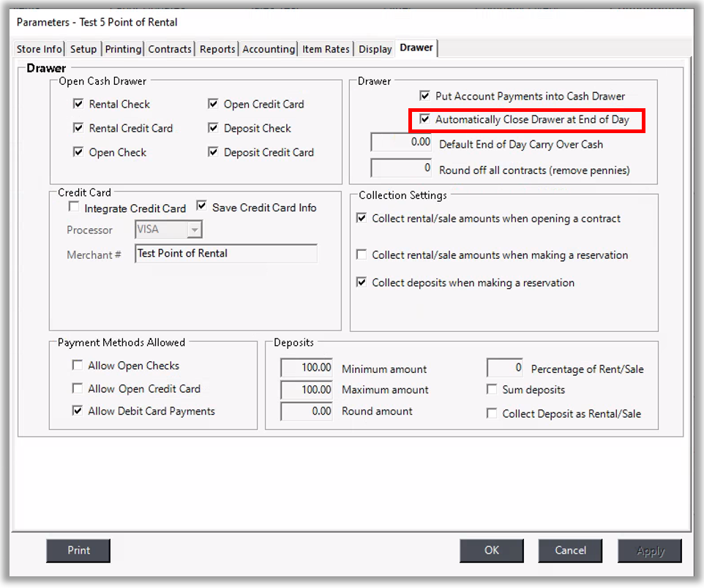Enable Collect Deposit as Rental/Sale
Image resolution: width=704 pixels, height=588 pixels.
(x=492, y=413)
